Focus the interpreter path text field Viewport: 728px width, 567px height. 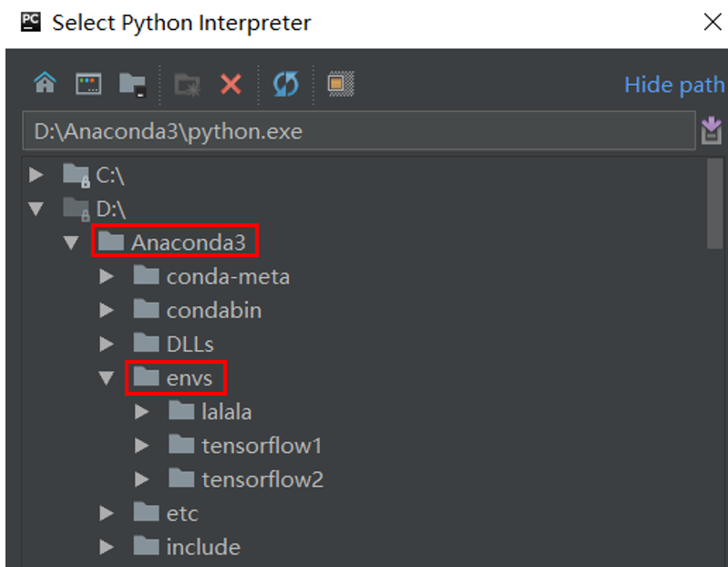pos(359,131)
